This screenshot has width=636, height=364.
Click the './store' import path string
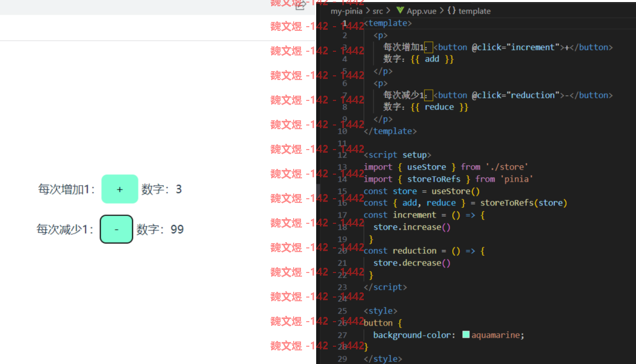pos(507,167)
